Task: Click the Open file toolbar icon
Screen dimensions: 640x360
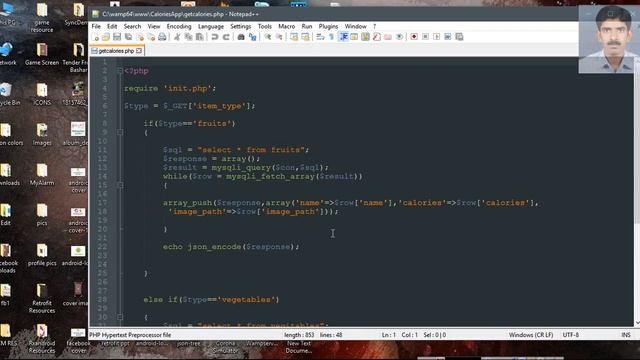Action: (x=106, y=37)
